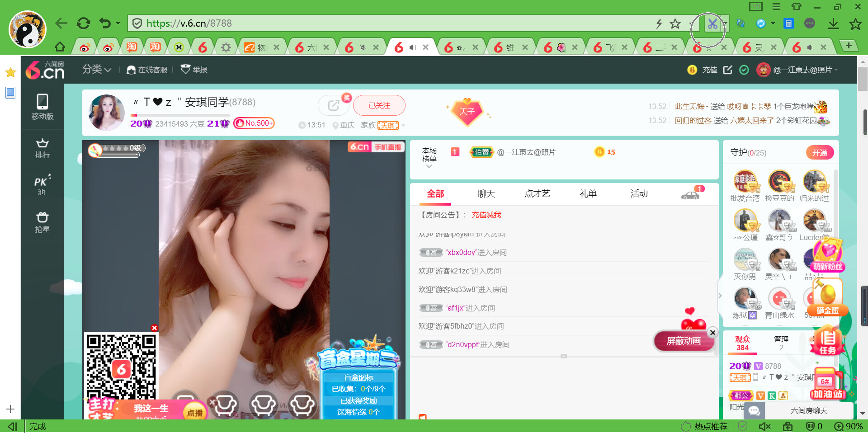
Task: Click the browser back arrow
Action: pos(61,23)
